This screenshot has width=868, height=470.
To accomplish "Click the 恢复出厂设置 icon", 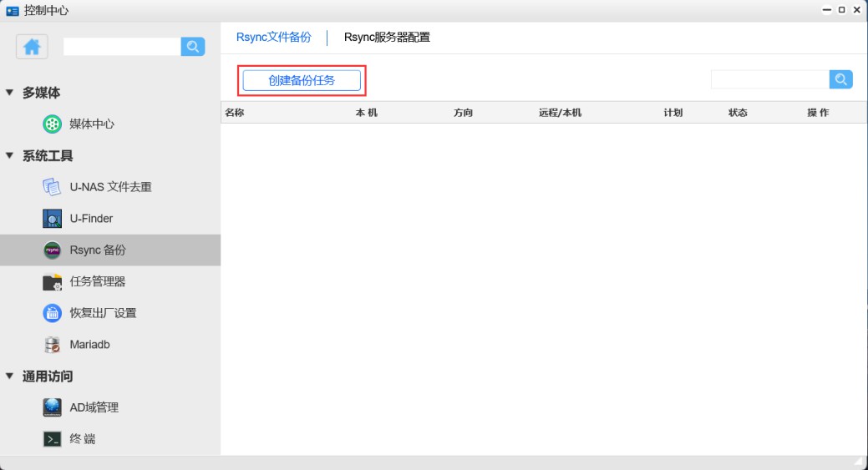I will (x=52, y=313).
